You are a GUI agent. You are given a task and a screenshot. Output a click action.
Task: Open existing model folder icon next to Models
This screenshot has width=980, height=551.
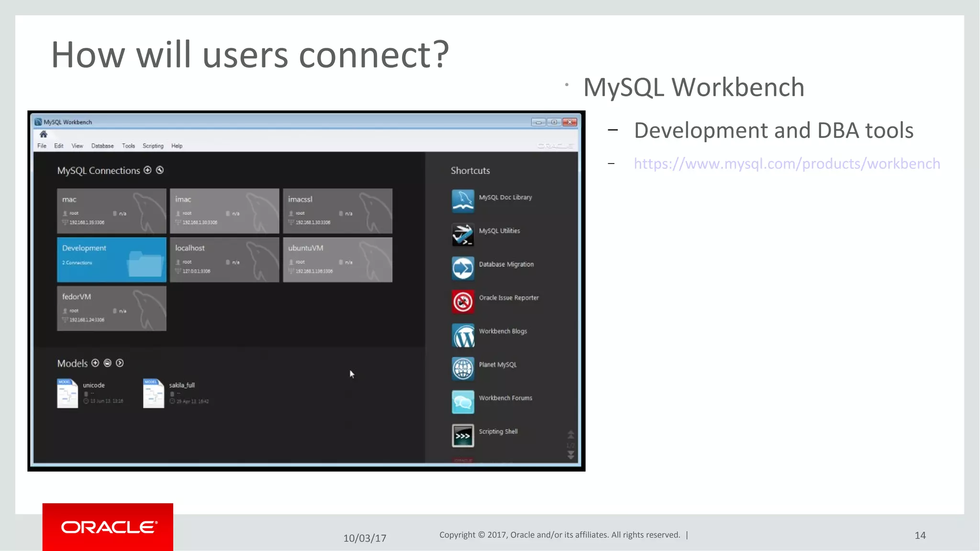tap(108, 363)
